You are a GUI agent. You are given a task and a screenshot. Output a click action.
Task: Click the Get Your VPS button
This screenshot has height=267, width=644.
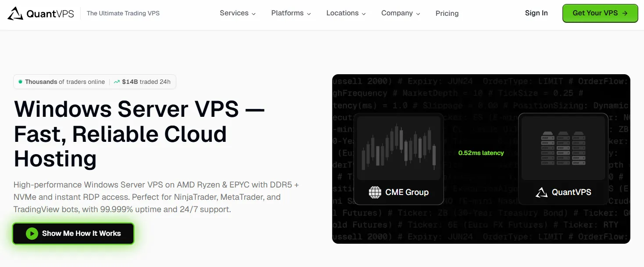pyautogui.click(x=600, y=13)
